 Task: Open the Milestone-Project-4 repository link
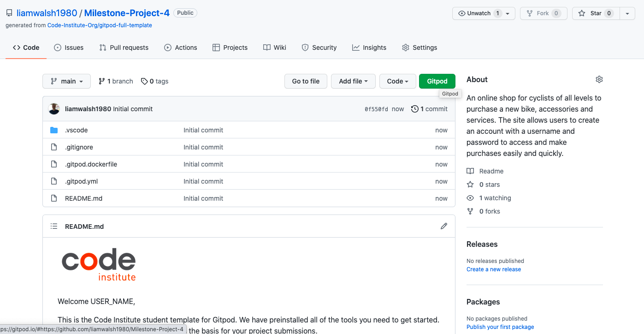coord(127,13)
